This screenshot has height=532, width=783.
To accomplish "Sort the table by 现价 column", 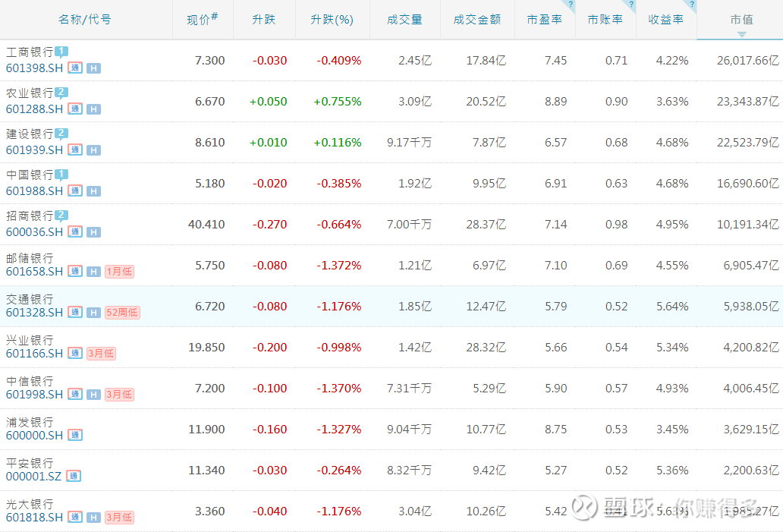I will pos(202,20).
